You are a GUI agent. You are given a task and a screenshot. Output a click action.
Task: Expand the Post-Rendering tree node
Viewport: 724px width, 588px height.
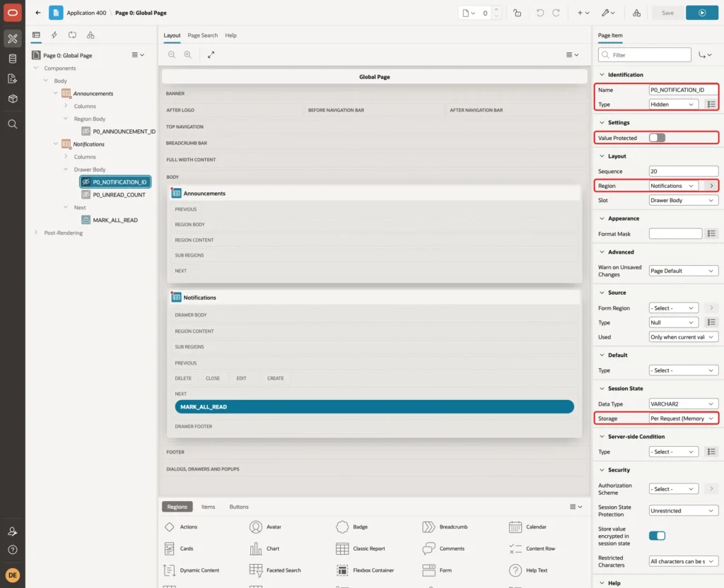click(x=35, y=233)
